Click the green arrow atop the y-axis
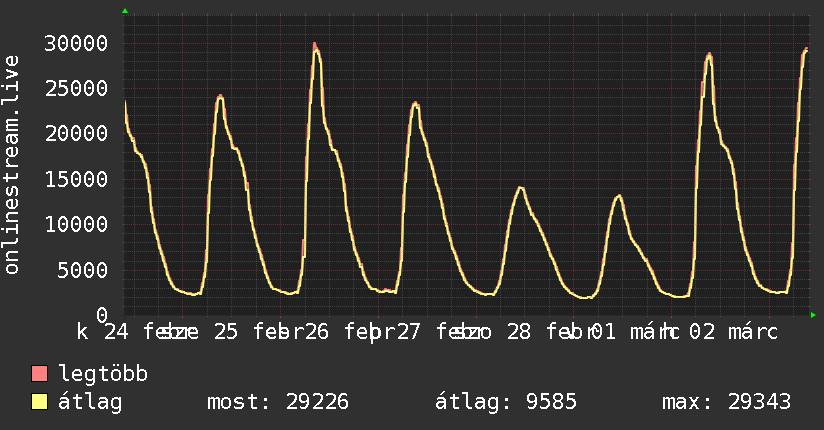The image size is (824, 430). tap(125, 11)
